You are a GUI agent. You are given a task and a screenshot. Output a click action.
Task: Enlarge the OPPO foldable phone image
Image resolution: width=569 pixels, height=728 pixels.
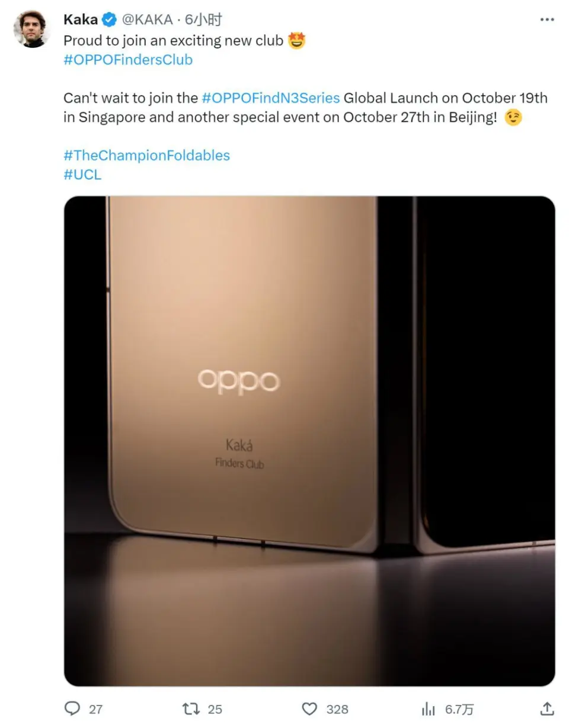point(309,441)
